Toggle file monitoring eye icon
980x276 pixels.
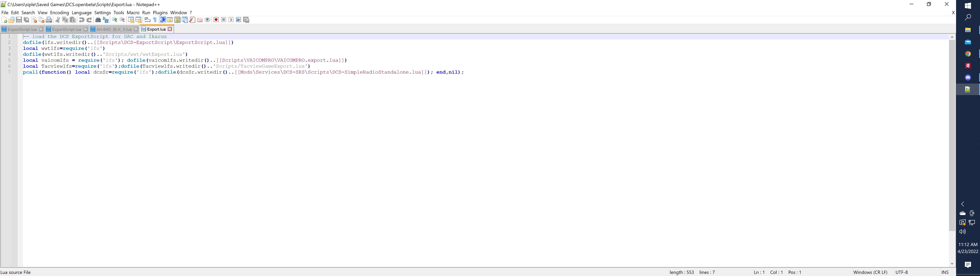[x=207, y=20]
